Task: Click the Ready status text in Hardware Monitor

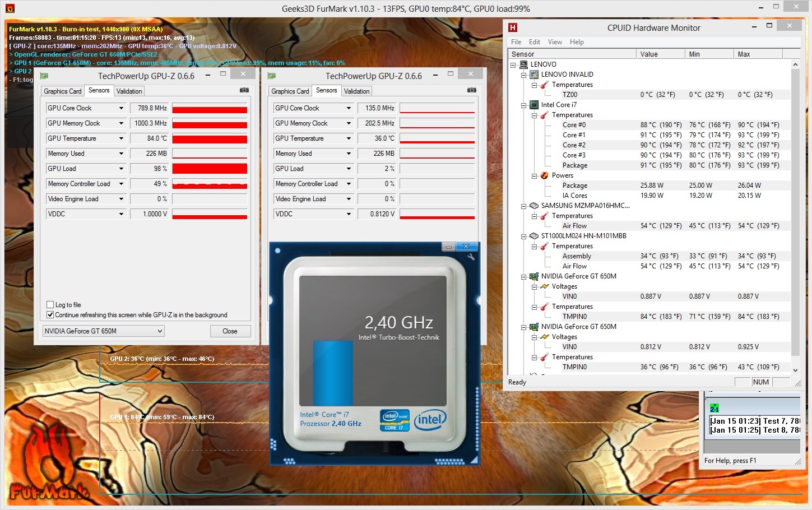Action: tap(517, 382)
